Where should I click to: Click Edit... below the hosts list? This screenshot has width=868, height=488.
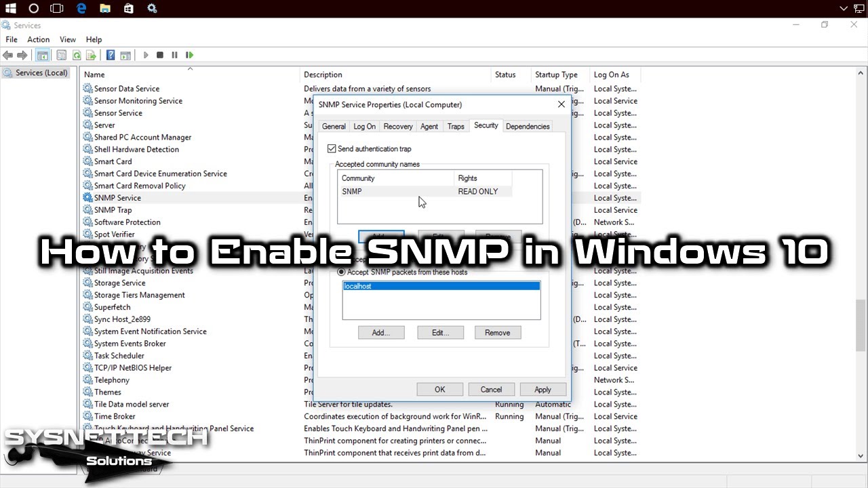tap(441, 333)
